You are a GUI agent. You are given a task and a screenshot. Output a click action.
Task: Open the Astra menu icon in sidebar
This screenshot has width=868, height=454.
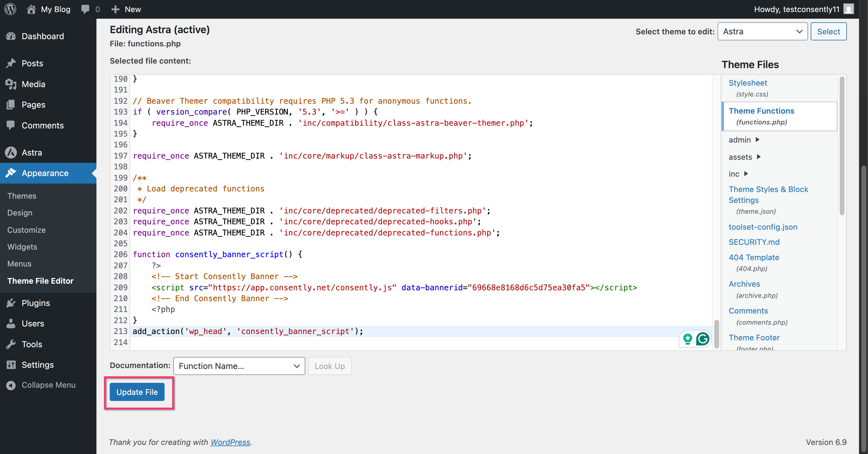pos(11,152)
